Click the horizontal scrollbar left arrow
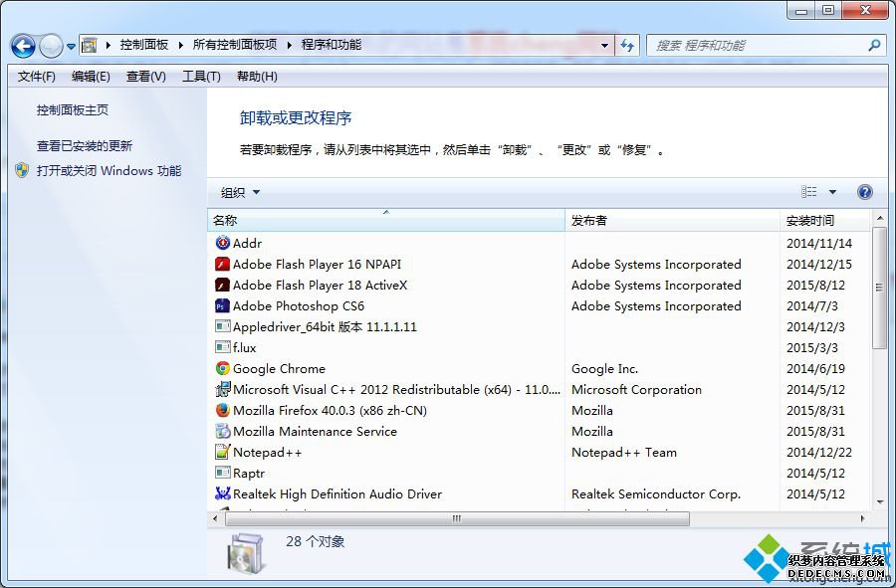 pos(215,518)
